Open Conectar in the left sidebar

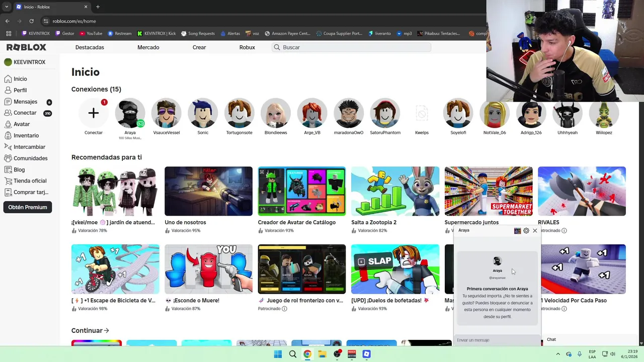point(28,113)
